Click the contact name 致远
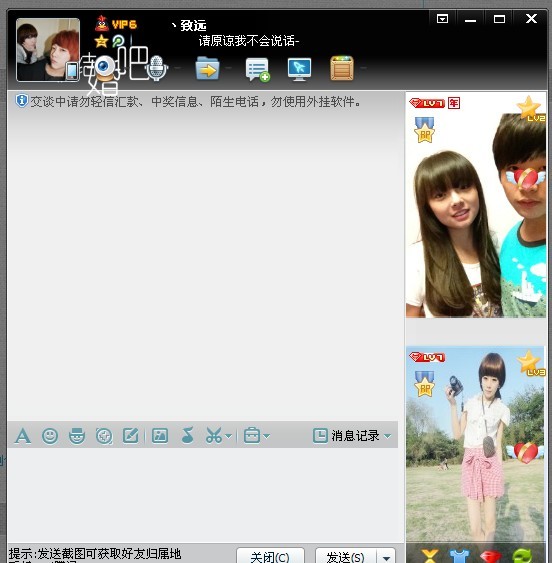Screen dimensions: 552x563 193,25
